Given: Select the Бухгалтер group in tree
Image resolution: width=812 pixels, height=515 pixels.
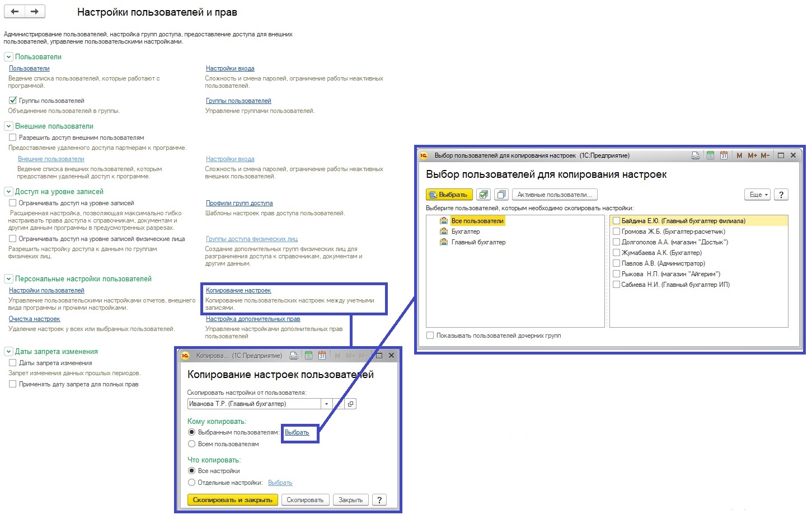Looking at the screenshot, I should [466, 231].
